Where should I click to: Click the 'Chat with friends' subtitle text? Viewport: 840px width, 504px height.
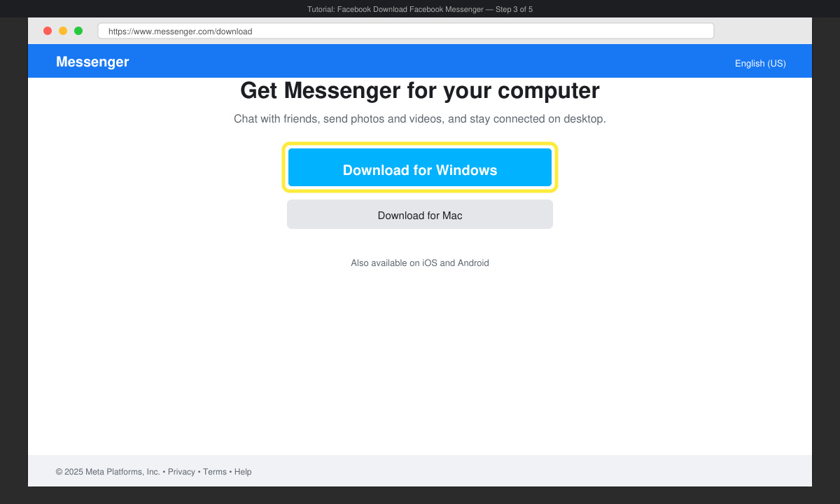click(x=420, y=119)
